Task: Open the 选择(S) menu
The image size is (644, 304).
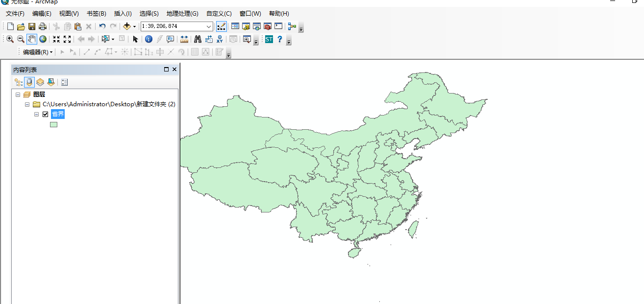Action: tap(149, 14)
